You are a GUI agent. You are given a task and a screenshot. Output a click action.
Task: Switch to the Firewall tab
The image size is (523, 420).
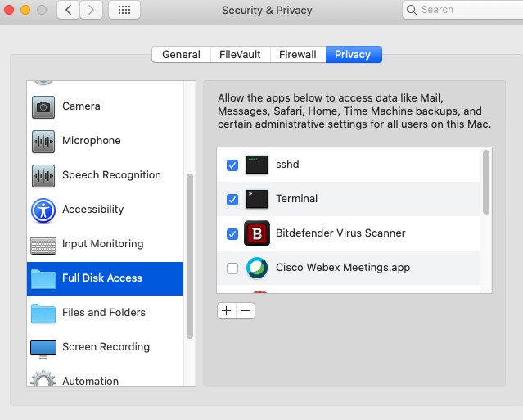pyautogui.click(x=297, y=55)
